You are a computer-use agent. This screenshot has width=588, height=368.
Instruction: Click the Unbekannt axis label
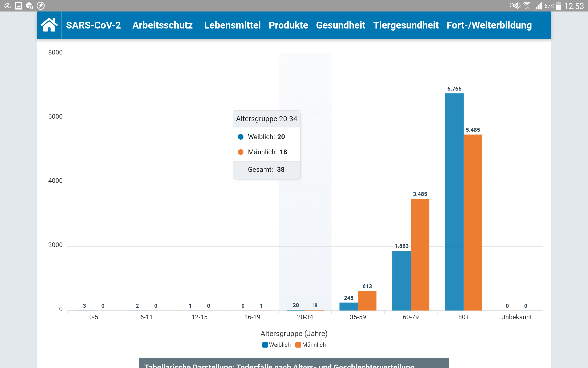pos(516,317)
